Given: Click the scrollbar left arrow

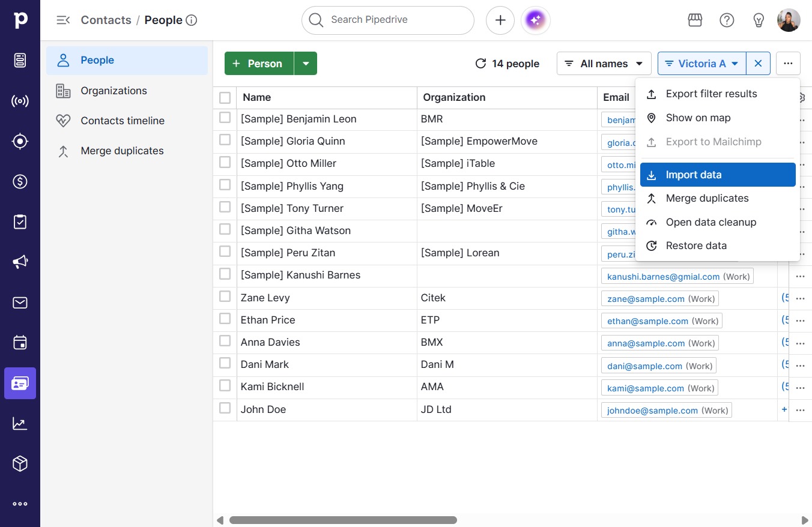Looking at the screenshot, I should click(x=220, y=520).
